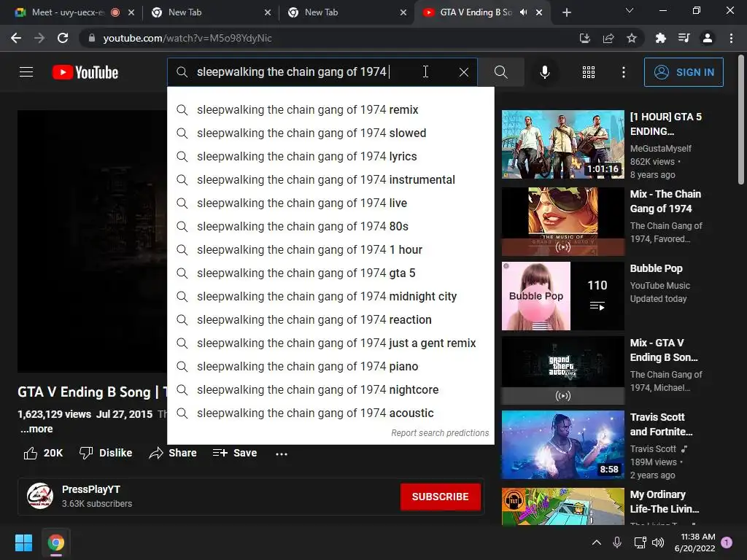Select the '80s' search suggestion
This screenshot has height=560, width=747.
point(330,226)
